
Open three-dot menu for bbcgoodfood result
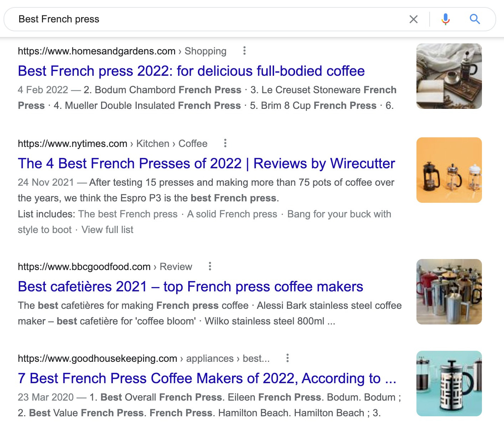coord(210,266)
